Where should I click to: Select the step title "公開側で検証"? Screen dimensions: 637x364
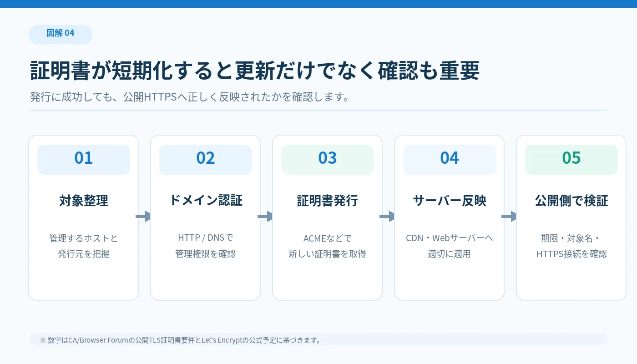click(x=571, y=201)
